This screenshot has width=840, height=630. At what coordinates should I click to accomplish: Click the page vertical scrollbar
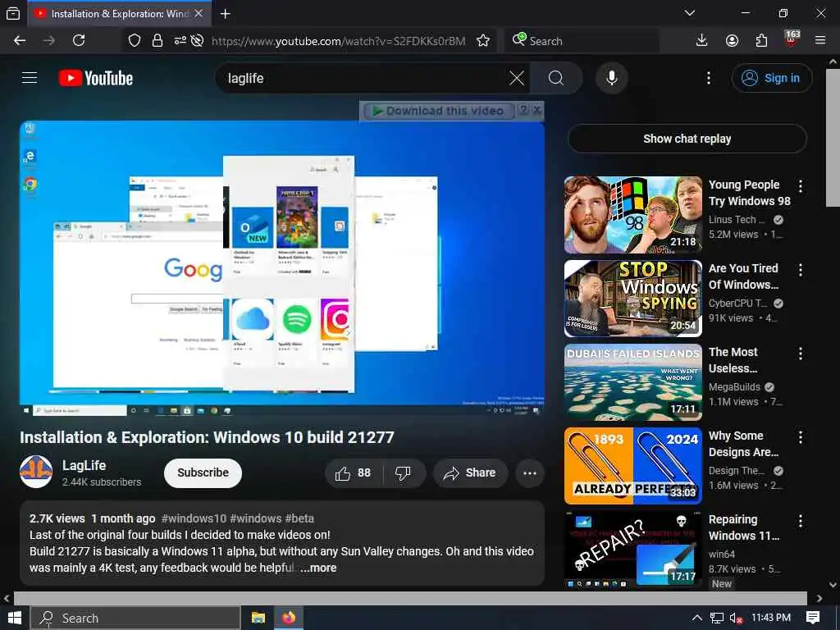[x=833, y=138]
